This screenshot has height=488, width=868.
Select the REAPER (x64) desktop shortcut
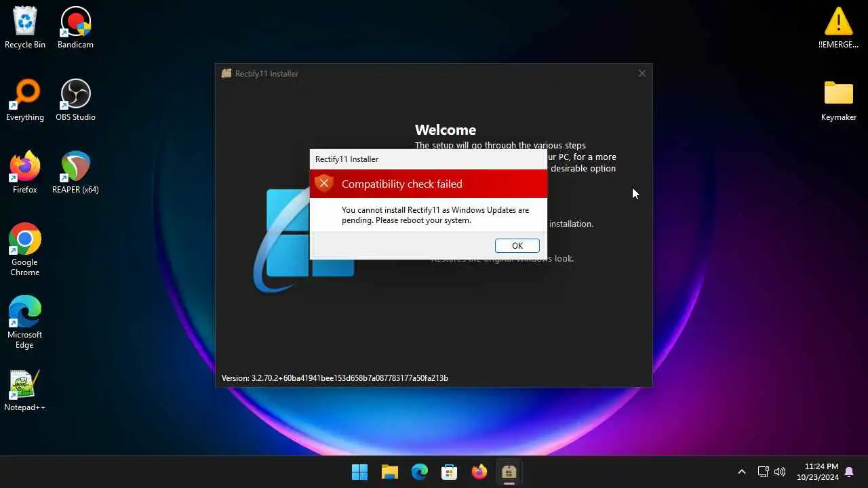[75, 173]
